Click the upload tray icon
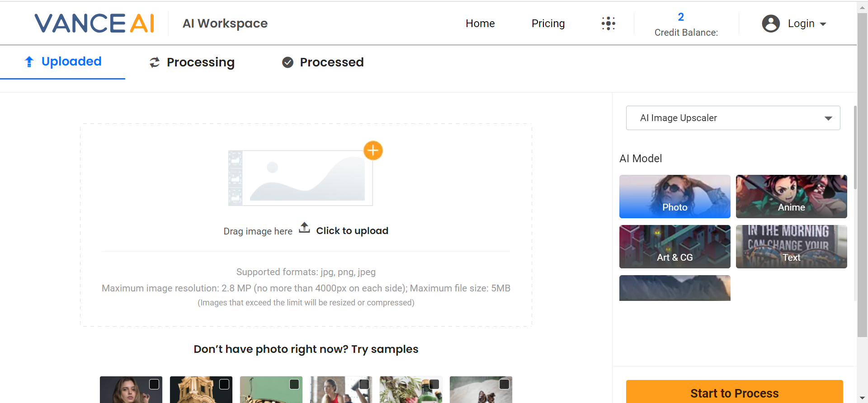This screenshot has height=403, width=868. (x=305, y=228)
